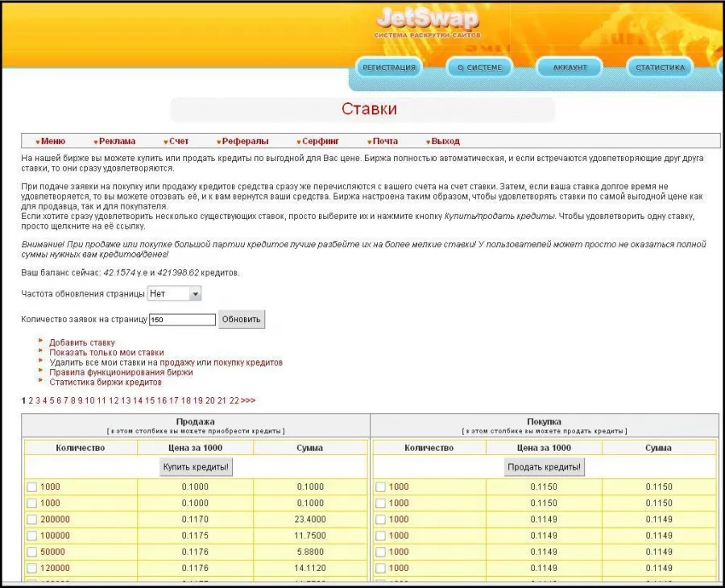The image size is (725, 588).
Task: Open the Счет menu
Action: coord(176,141)
